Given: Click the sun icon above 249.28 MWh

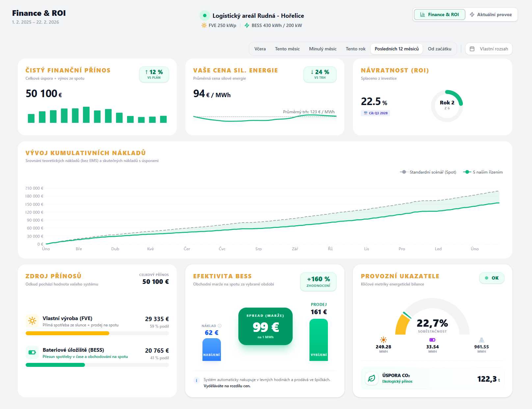Looking at the screenshot, I should click(383, 340).
